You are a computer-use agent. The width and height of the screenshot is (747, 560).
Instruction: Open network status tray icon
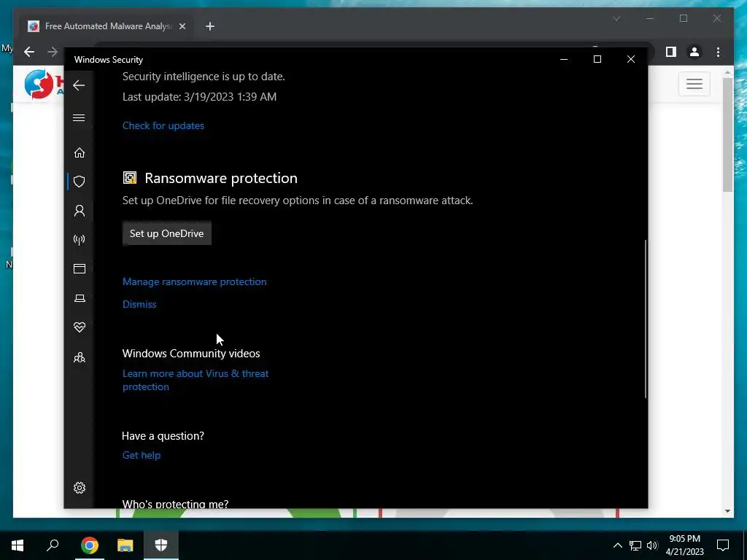[635, 545]
